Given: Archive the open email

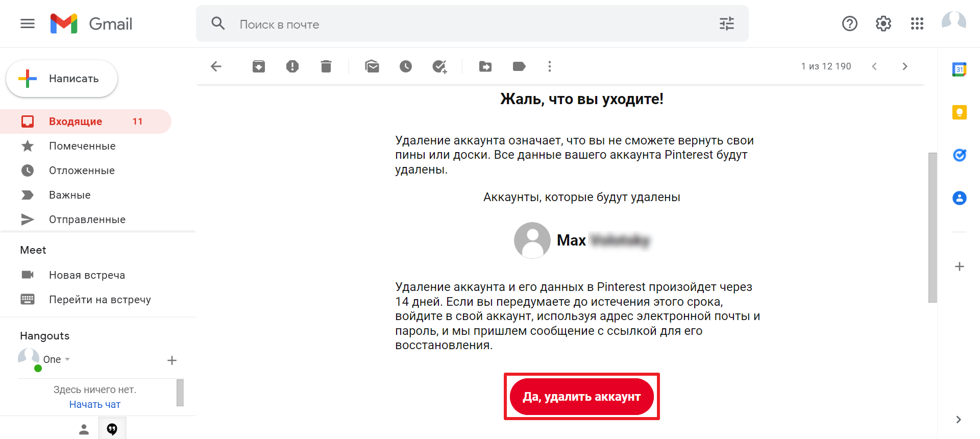Looking at the screenshot, I should 259,66.
